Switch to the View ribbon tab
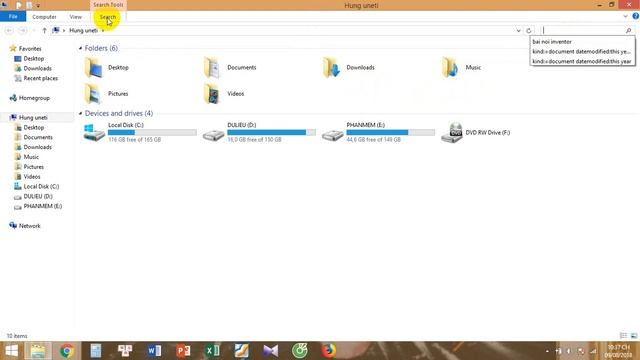Screen dimensions: 640x360 (x=76, y=17)
